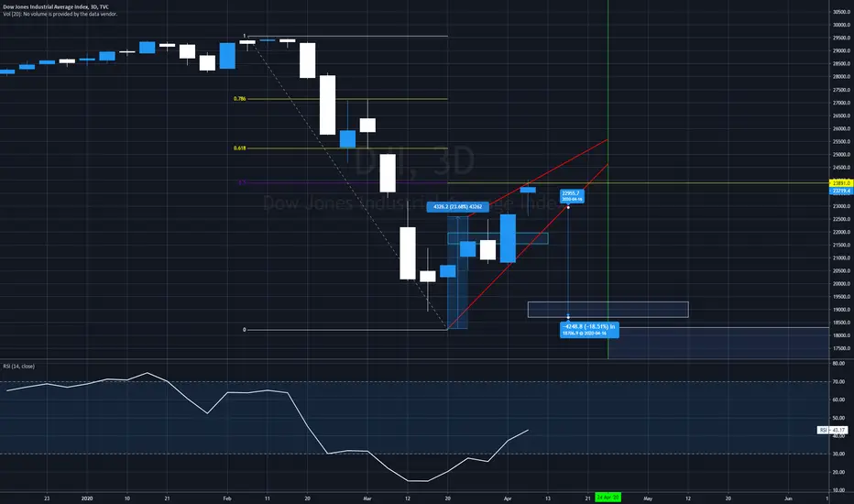Click the Fibonacci 0.786 level label

pyautogui.click(x=240, y=99)
